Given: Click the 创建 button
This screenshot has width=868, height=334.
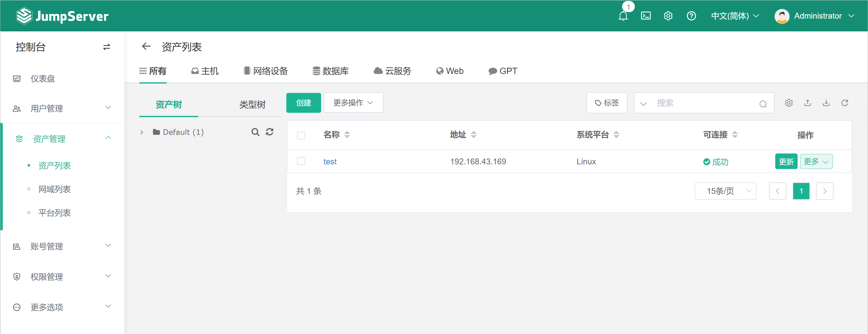Looking at the screenshot, I should point(303,103).
